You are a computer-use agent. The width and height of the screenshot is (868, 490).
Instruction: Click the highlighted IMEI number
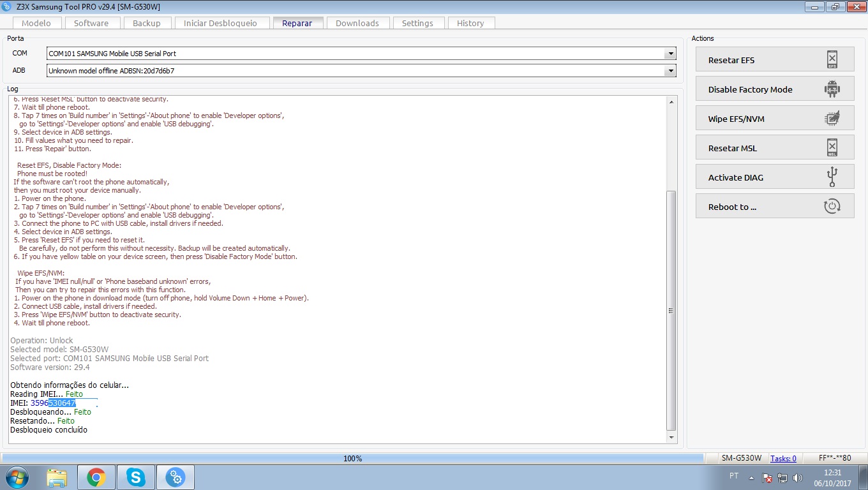[x=62, y=403]
